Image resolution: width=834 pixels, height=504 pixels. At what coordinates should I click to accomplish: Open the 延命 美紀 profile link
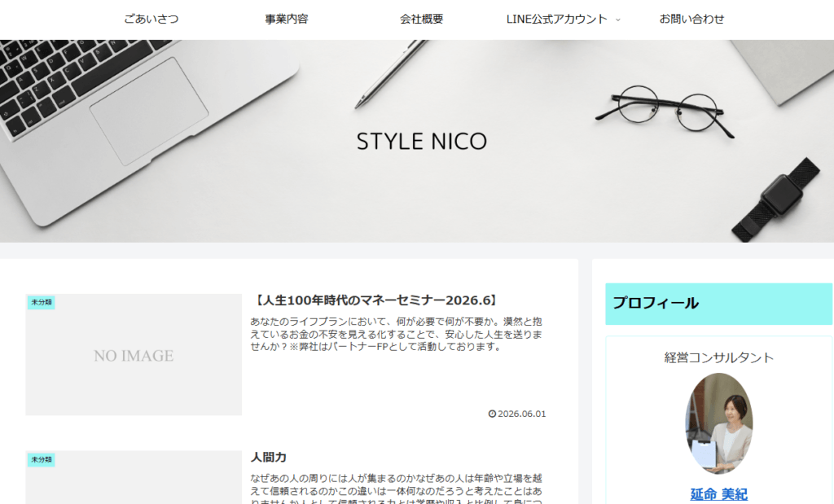(x=718, y=494)
